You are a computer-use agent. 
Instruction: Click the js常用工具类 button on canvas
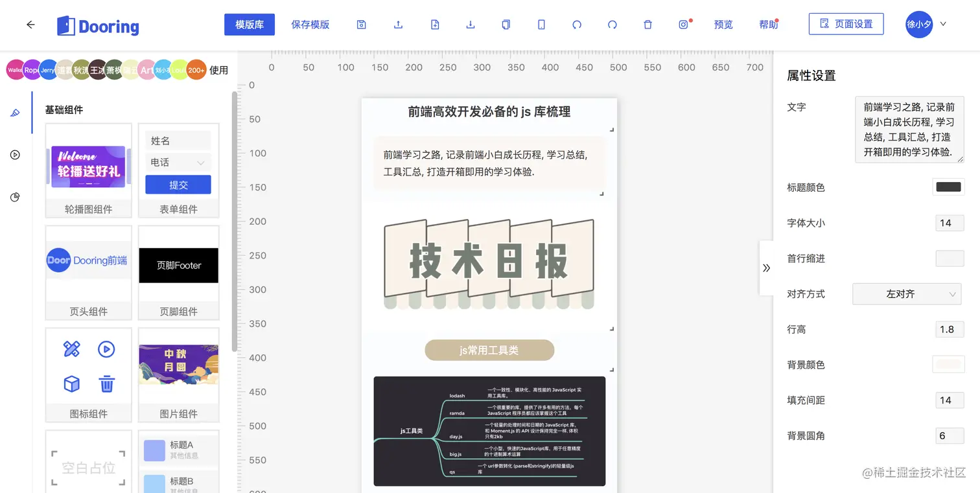(x=489, y=350)
